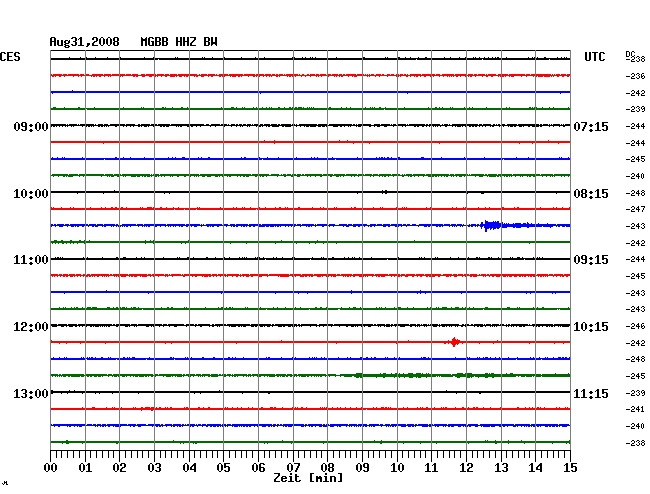Click the 15 minute axis label
650x494 pixels.
coord(570,468)
